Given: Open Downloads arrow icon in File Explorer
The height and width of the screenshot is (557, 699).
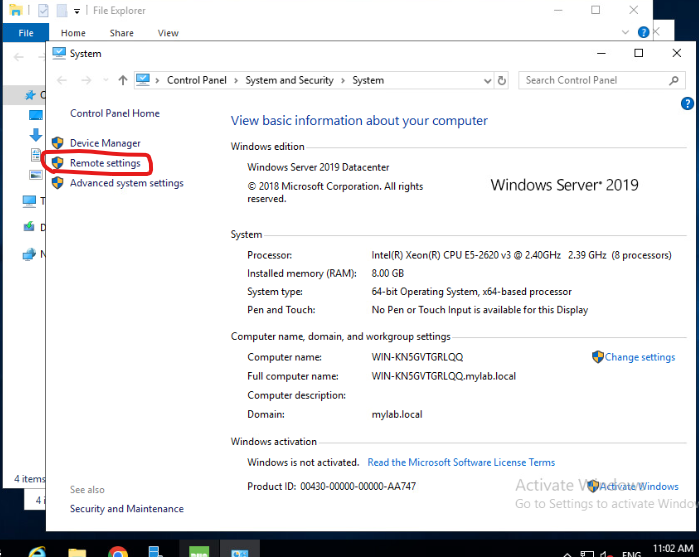Looking at the screenshot, I should tap(36, 135).
